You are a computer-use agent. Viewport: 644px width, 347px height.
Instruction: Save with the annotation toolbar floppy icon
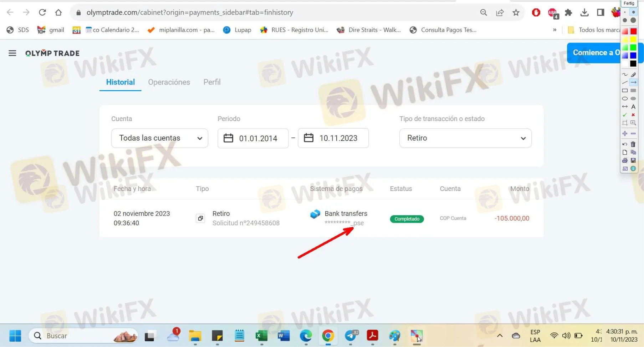pos(633,160)
